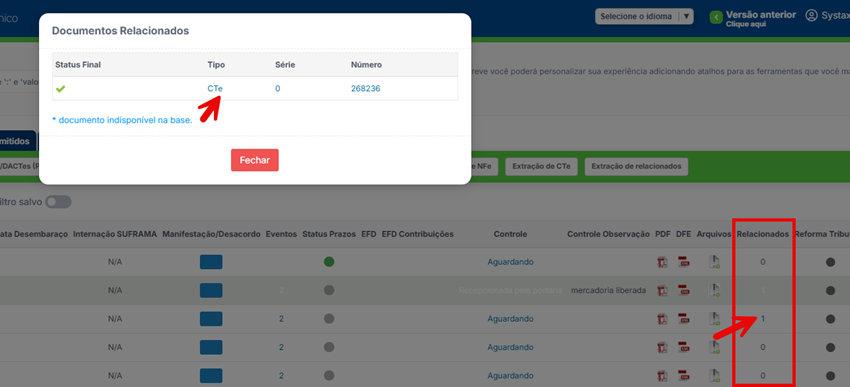Viewport: 850px width, 387px height.
Task: Switch to the Emitidos tab
Action: (18, 141)
